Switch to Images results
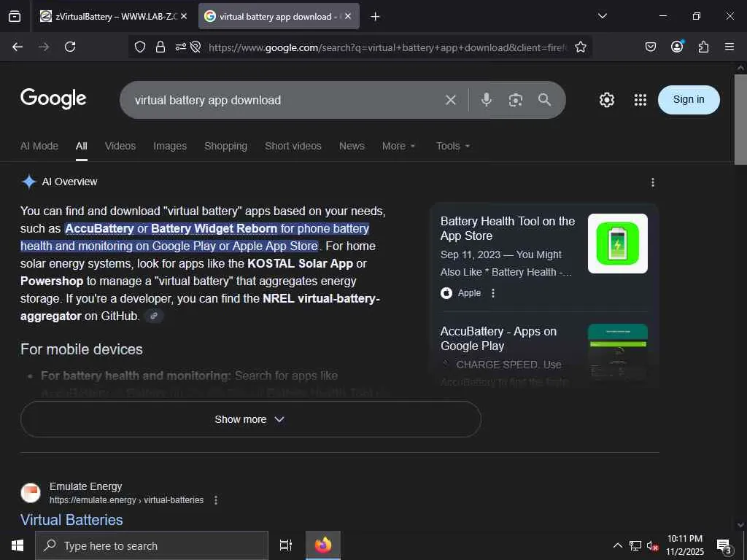 170,146
